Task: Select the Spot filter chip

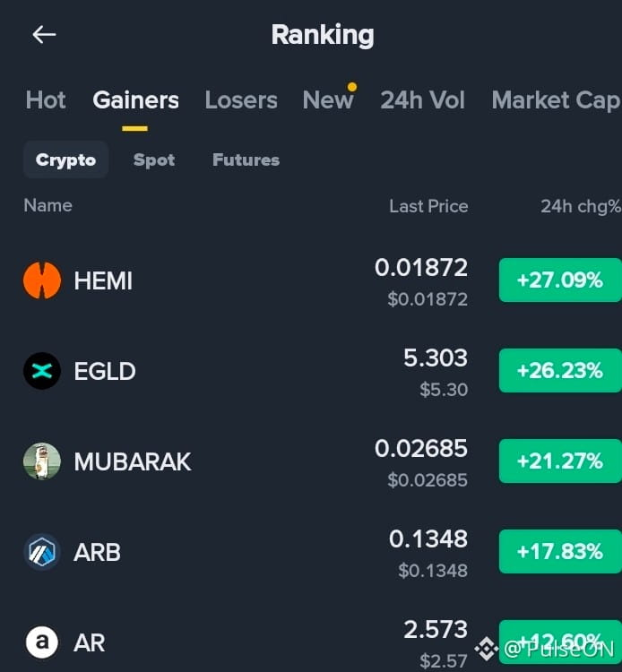Action: [x=154, y=159]
